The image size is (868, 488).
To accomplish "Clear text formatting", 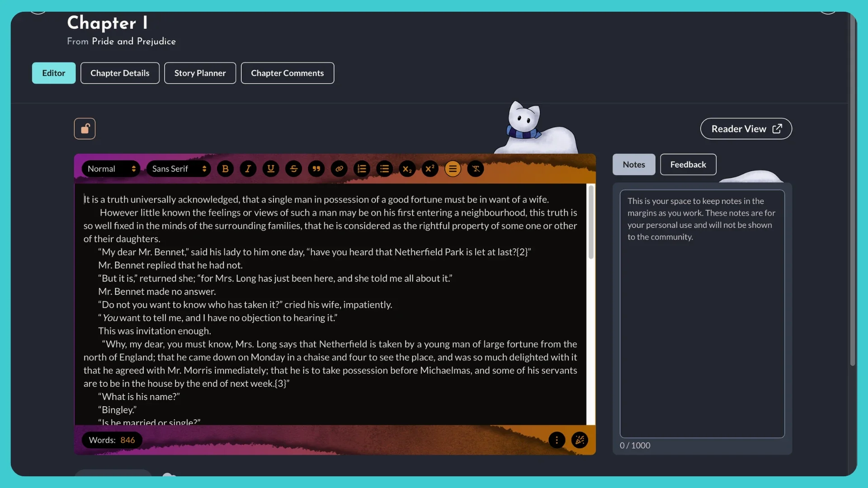I will (476, 169).
